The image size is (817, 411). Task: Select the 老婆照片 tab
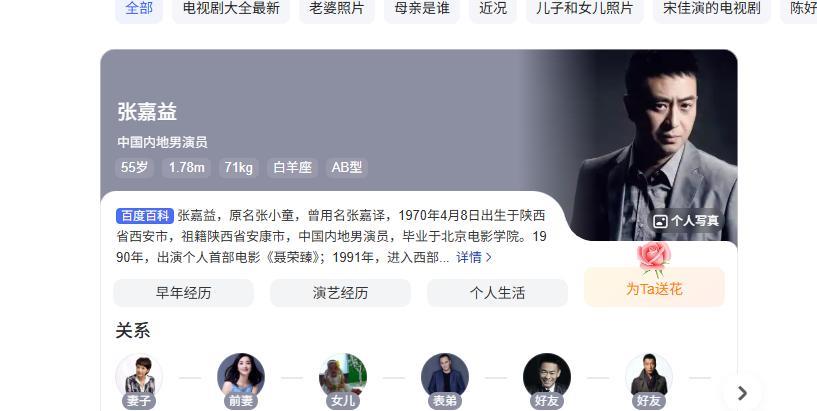[337, 9]
